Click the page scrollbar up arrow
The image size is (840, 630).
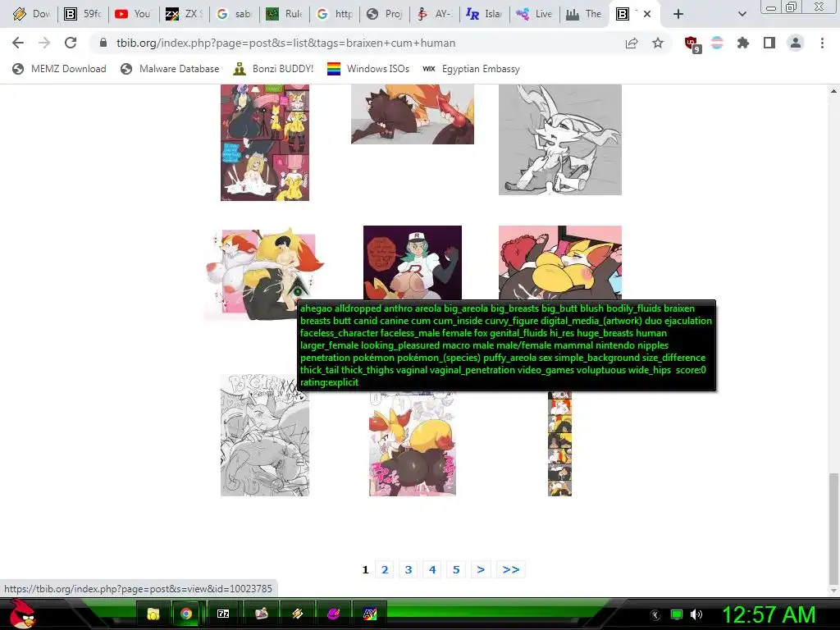[x=833, y=91]
